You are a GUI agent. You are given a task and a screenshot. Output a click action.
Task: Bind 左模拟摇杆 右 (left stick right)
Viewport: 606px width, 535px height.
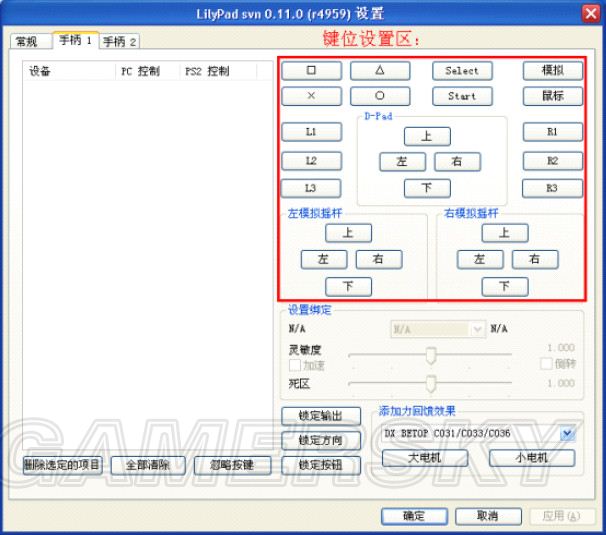coord(379,259)
